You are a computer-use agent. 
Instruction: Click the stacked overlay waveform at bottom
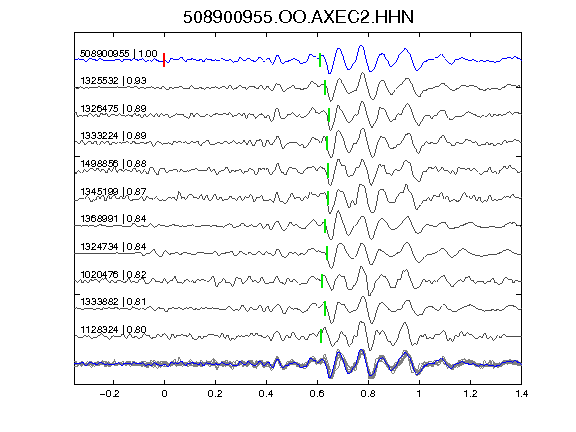coord(298,364)
